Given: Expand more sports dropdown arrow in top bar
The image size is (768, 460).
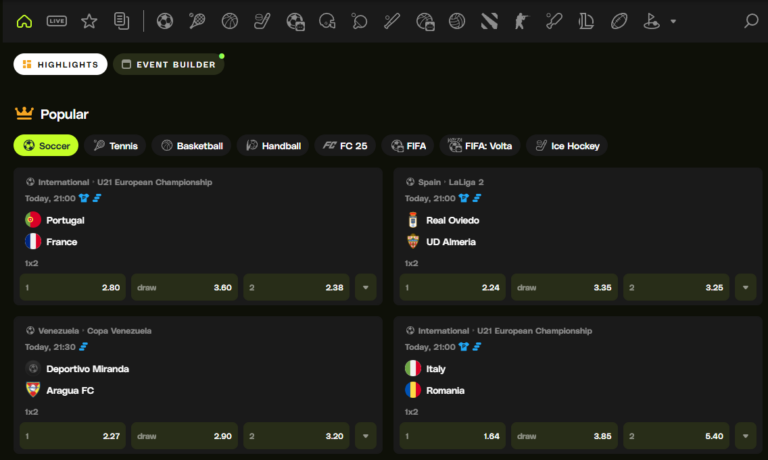Looking at the screenshot, I should pyautogui.click(x=673, y=22).
